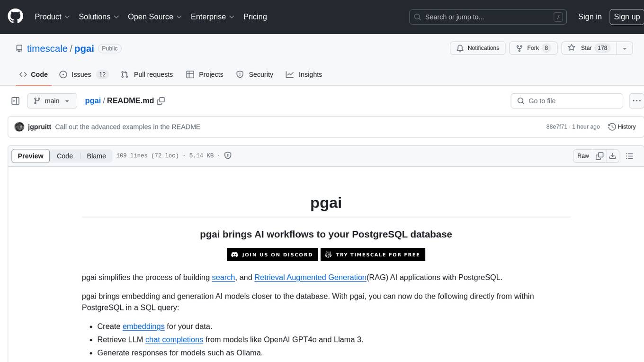
Task: Switch to the Code tab
Action: (x=34, y=74)
